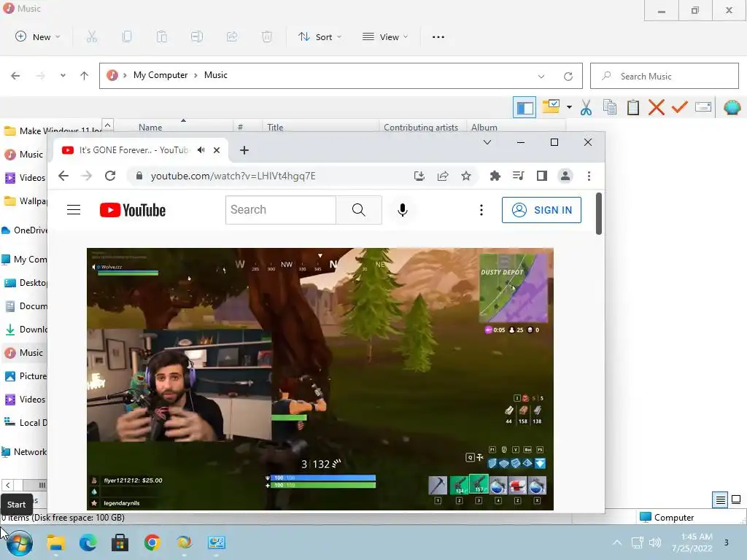Click the shell globe icon in classic toolbar

click(x=732, y=108)
